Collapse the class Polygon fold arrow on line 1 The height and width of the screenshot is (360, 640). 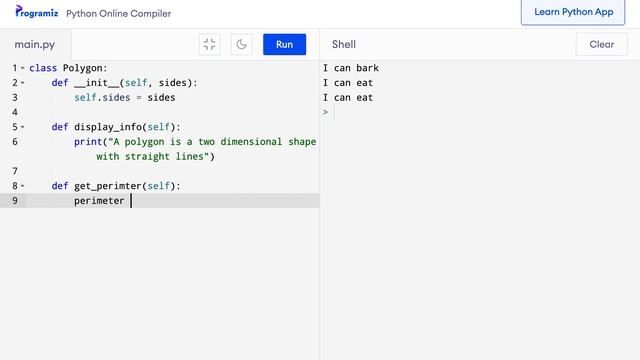tap(23, 68)
